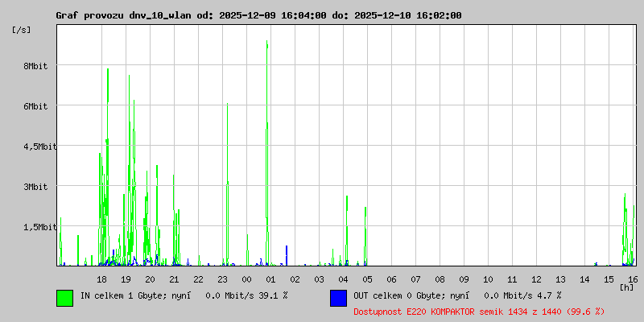Image resolution: width=644 pixels, height=322 pixels.
Task: Click hour label 11 on time axis
Action: coord(512,279)
